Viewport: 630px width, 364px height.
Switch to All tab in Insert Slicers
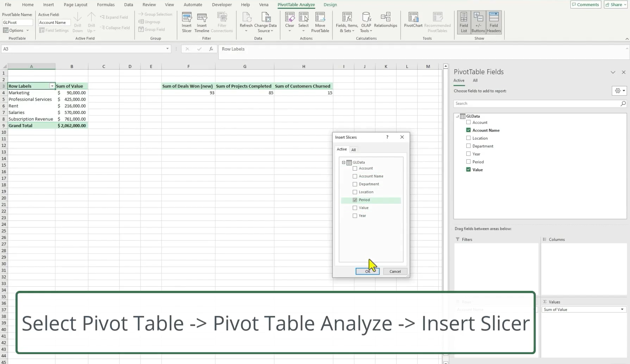tap(354, 150)
